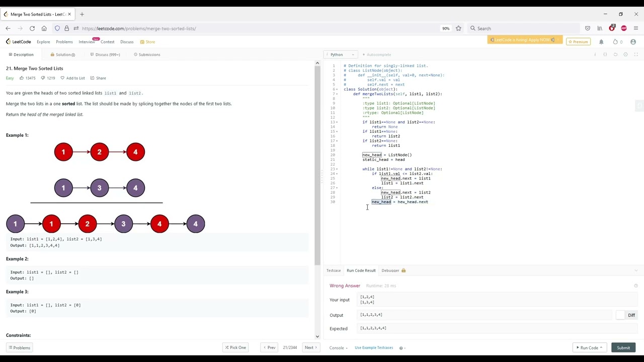Open a new browser tab
The image size is (644, 362).
click(x=82, y=14)
